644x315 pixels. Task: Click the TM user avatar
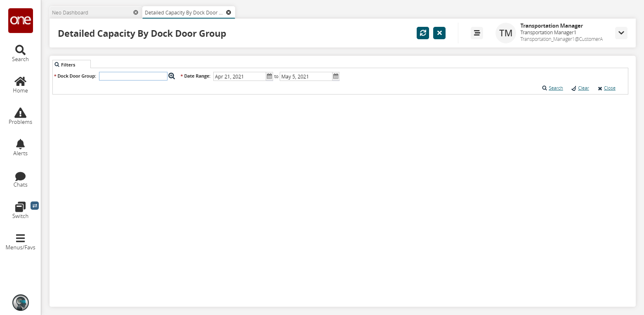[x=506, y=33]
